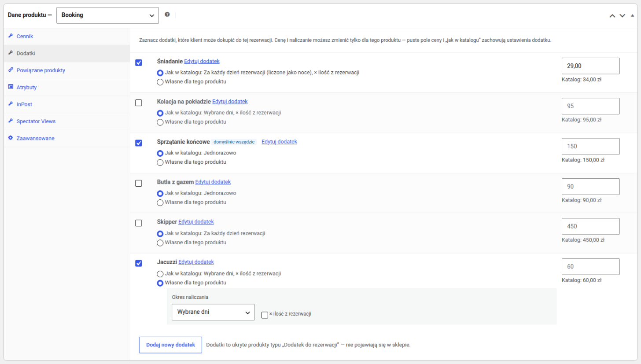Click the Katalog: 34,00 zł text
This screenshot has height=364, width=641.
(581, 80)
